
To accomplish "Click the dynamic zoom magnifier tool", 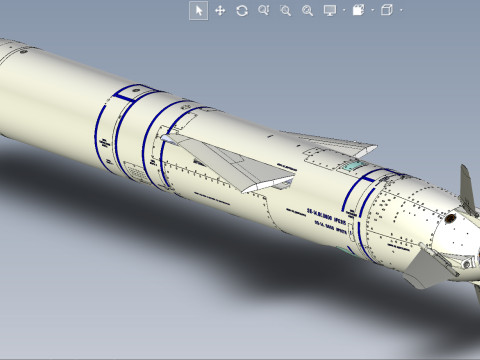I will [x=263, y=10].
